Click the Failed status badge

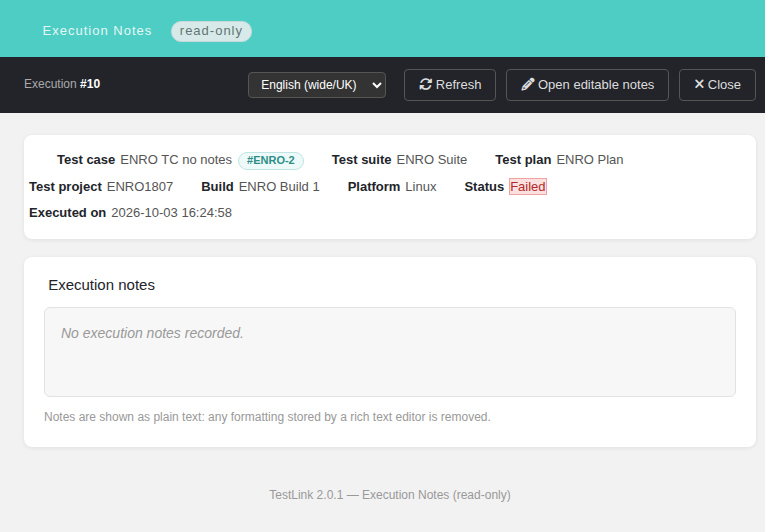click(528, 186)
